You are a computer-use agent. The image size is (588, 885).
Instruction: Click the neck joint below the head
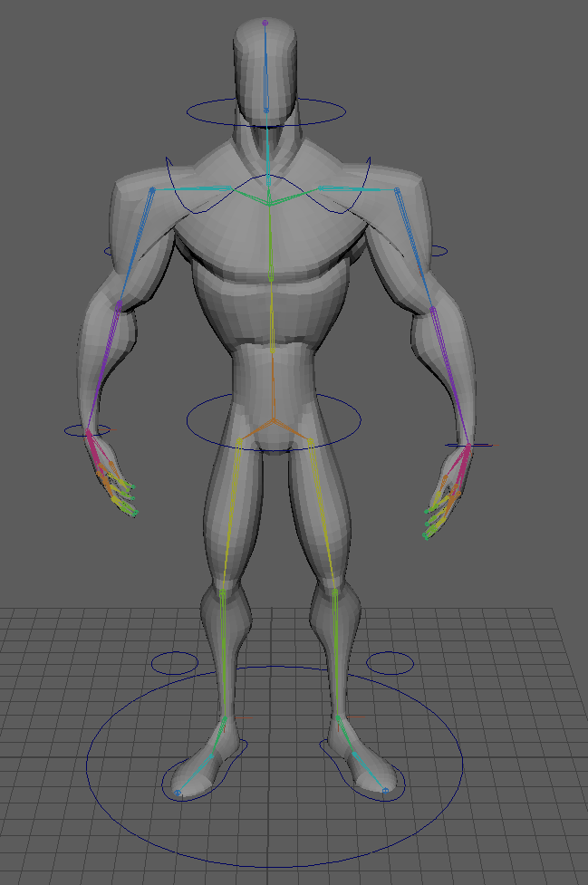tap(267, 110)
